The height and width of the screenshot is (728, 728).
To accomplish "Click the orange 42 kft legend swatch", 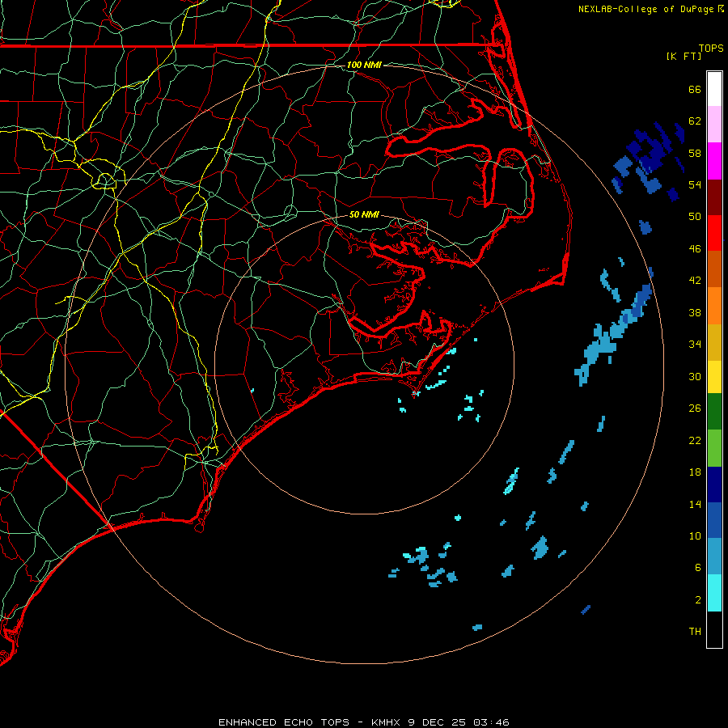I will tap(714, 305).
